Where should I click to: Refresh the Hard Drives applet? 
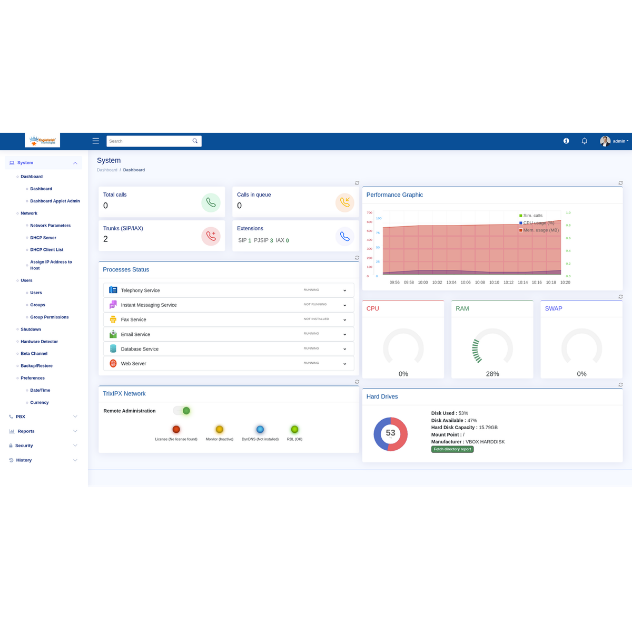[x=621, y=385]
